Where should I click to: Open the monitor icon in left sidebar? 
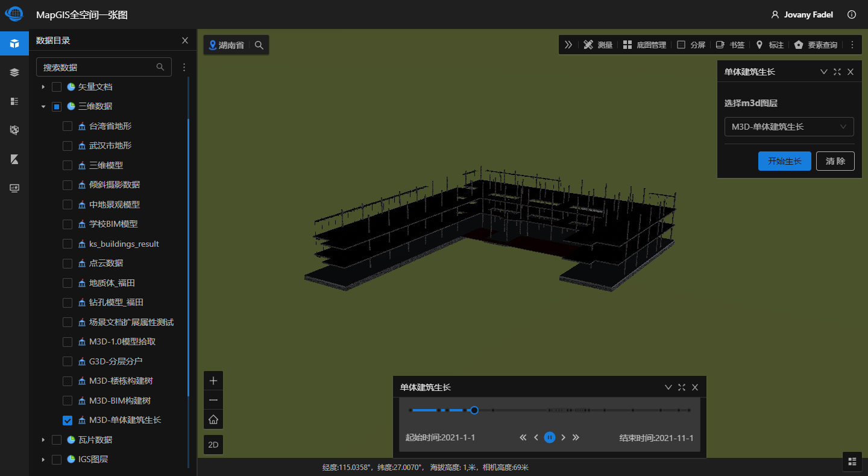[14, 188]
